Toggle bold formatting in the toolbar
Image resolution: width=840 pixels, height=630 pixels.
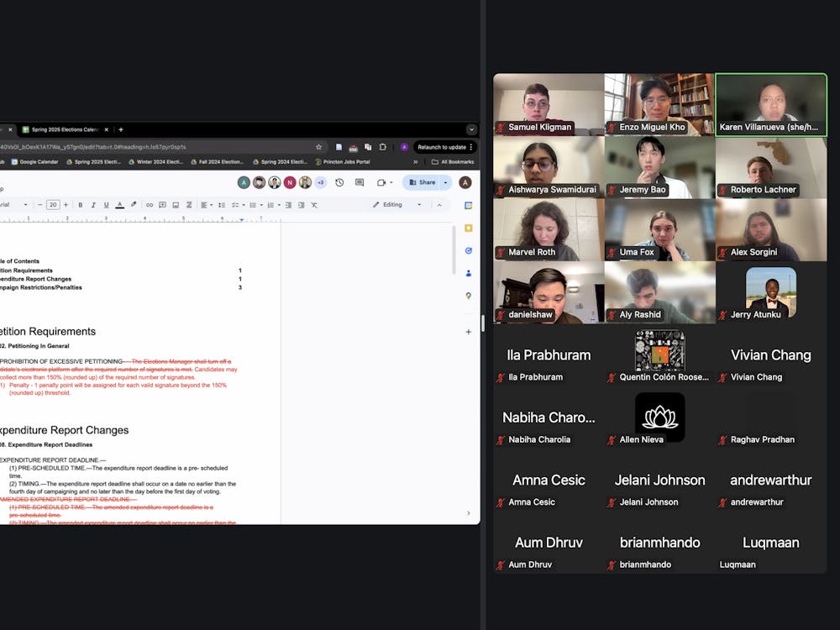point(80,205)
